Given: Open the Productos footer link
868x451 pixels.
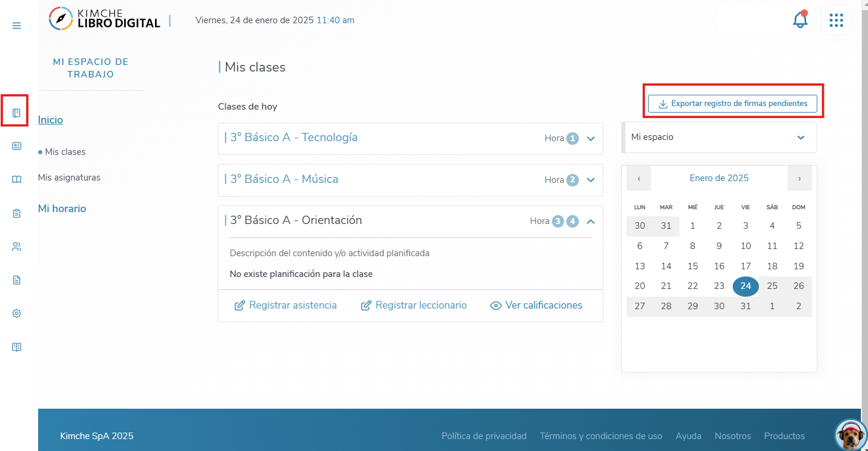Looking at the screenshot, I should [785, 436].
